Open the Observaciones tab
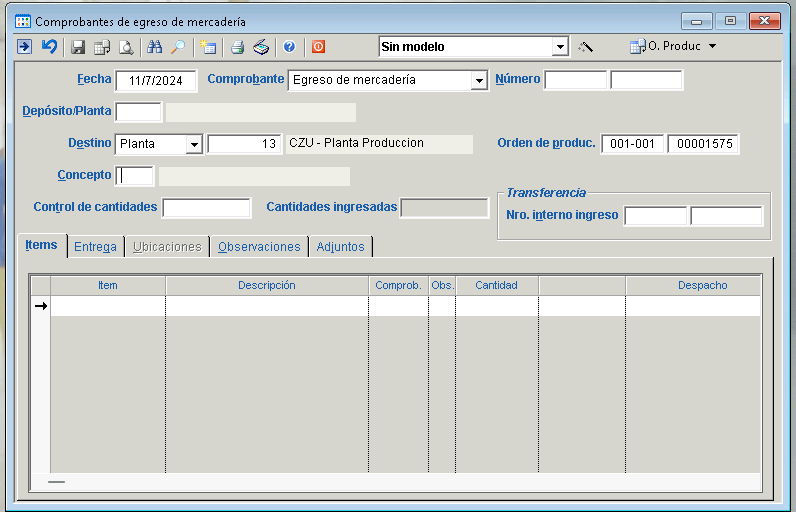Image resolution: width=796 pixels, height=512 pixels. pos(259,247)
